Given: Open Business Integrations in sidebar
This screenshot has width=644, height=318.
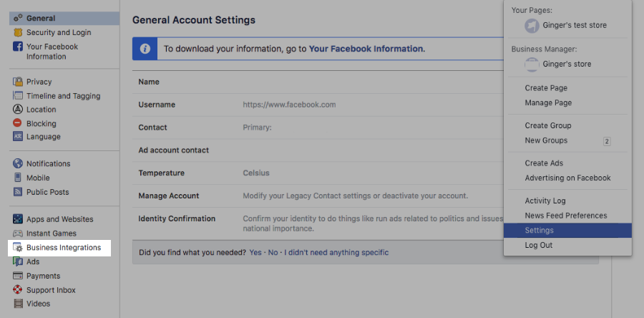Looking at the screenshot, I should [x=63, y=248].
